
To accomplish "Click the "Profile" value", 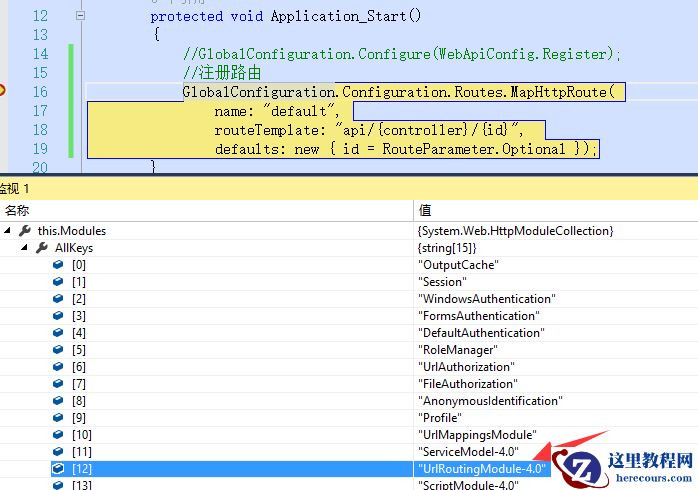I will [439, 417].
